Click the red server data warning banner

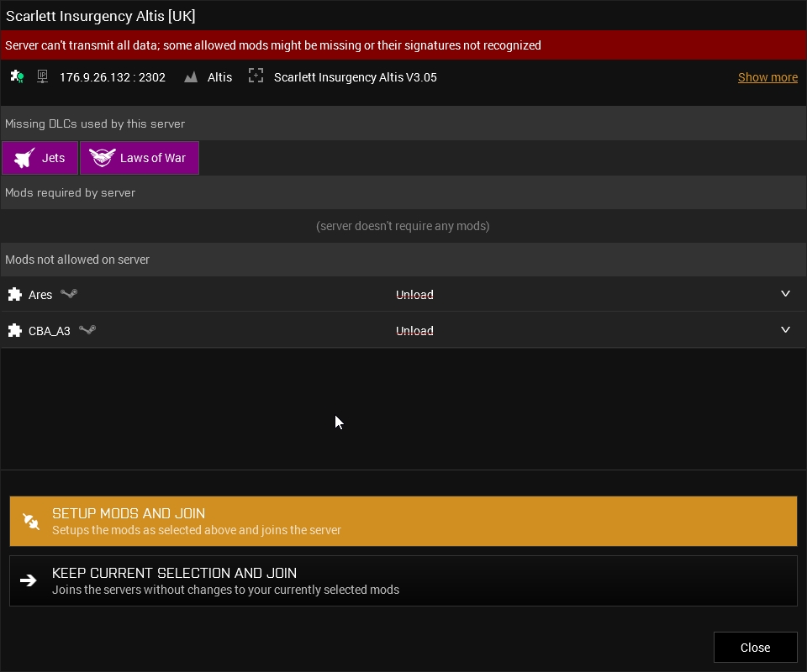(x=403, y=45)
